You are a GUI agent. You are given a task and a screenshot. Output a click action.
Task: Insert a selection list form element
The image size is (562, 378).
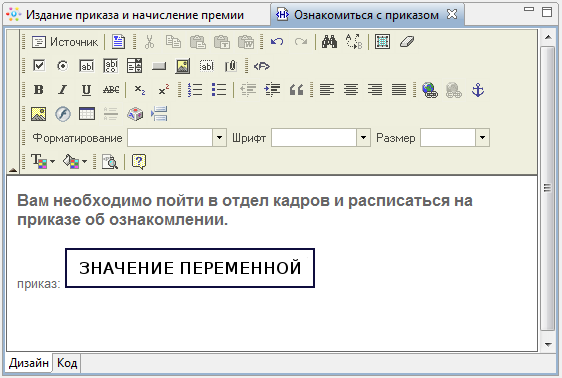point(135,66)
